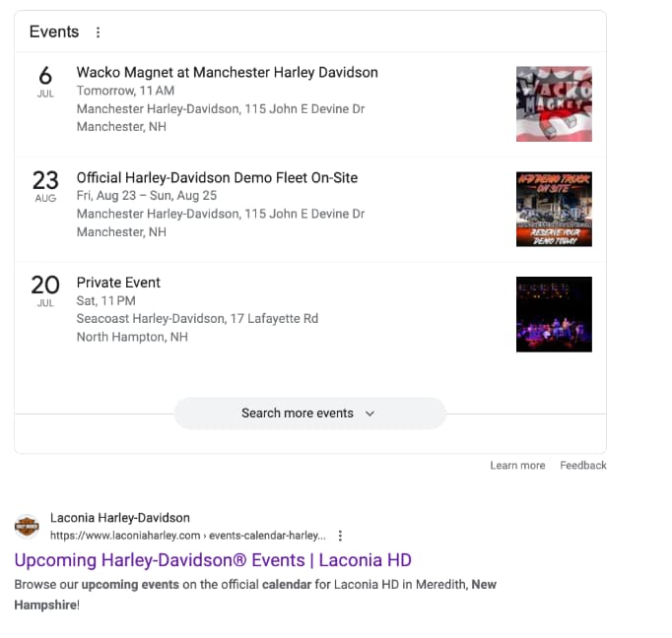The height and width of the screenshot is (638, 672).
Task: Click the Feedback link
Action: coord(583,466)
